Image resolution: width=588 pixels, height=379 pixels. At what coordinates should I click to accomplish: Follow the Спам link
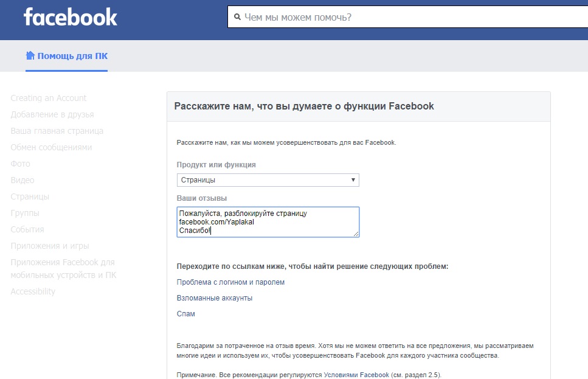tap(186, 314)
